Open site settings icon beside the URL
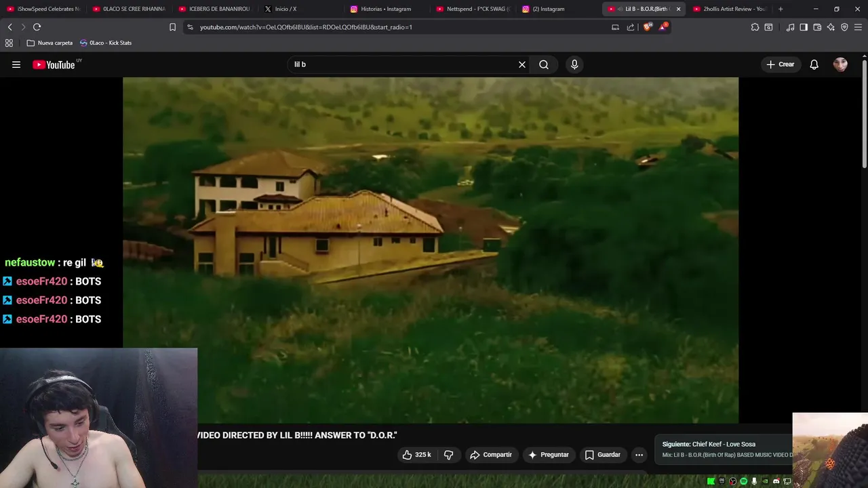 click(x=190, y=27)
